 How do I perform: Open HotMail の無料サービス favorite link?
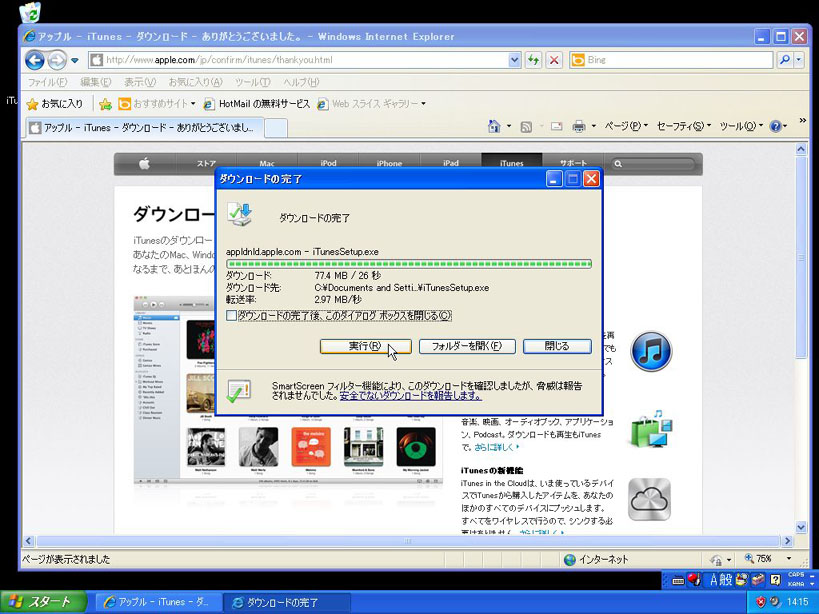[x=257, y=104]
